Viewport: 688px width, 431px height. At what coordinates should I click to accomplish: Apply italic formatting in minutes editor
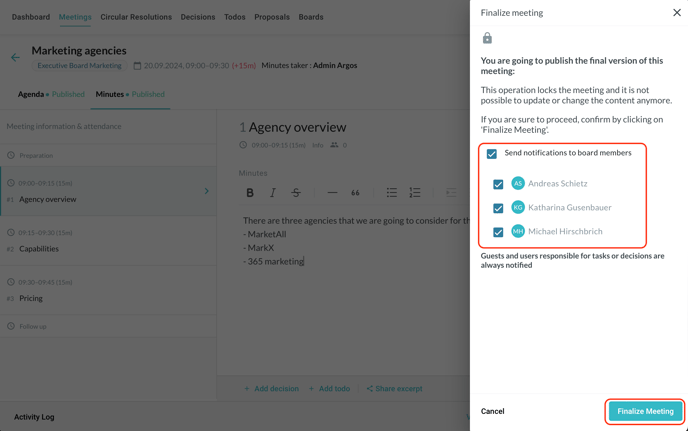click(x=273, y=193)
